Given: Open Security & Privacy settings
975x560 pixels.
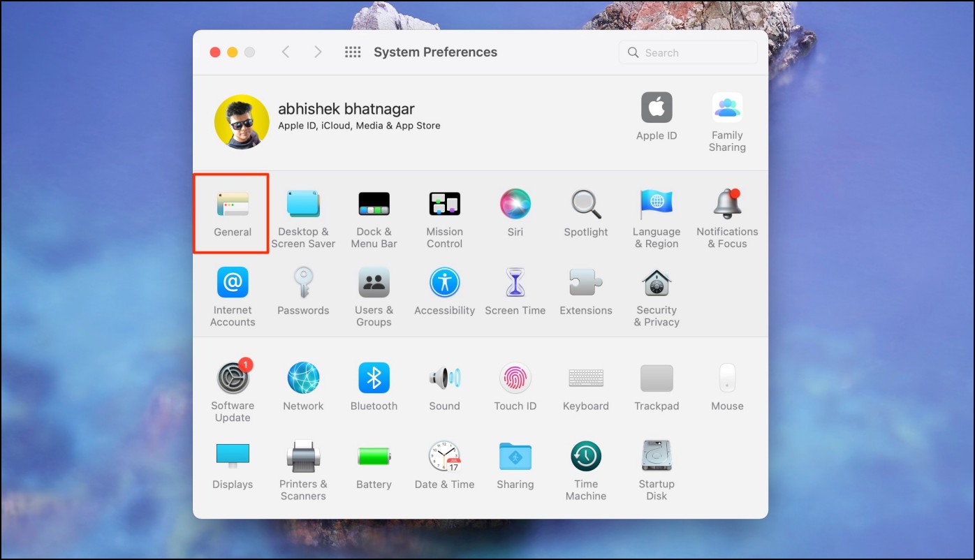Looking at the screenshot, I should pos(657,297).
